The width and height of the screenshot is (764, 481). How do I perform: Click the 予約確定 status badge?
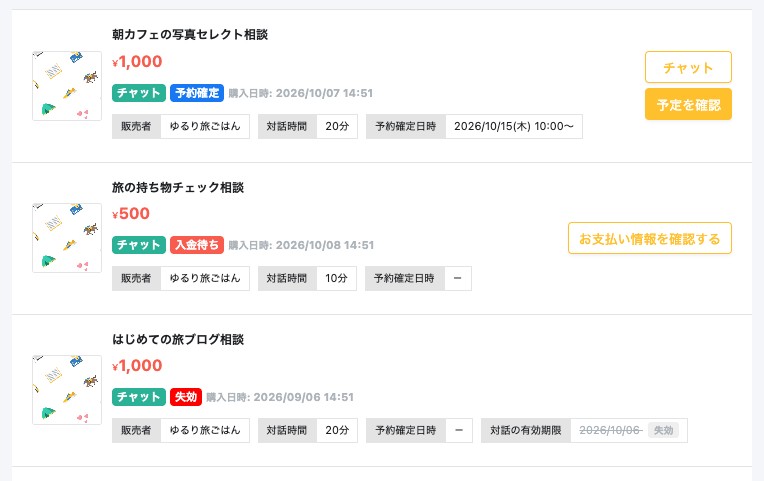pos(197,93)
